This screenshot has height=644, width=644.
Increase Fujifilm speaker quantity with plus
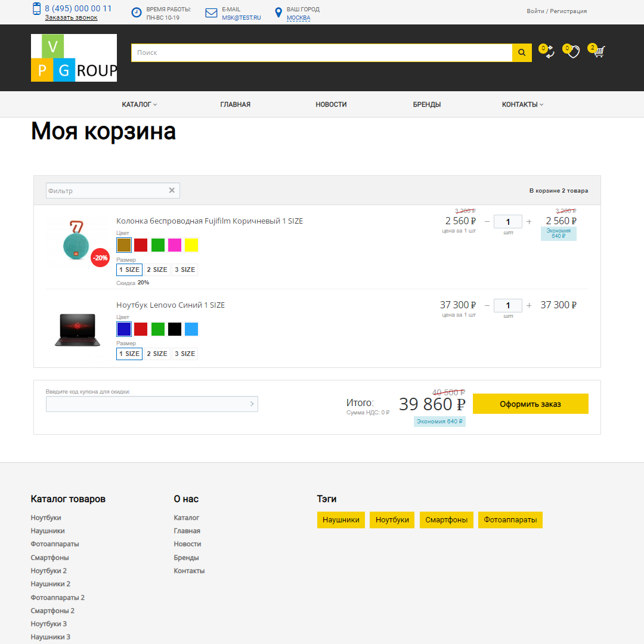point(529,222)
